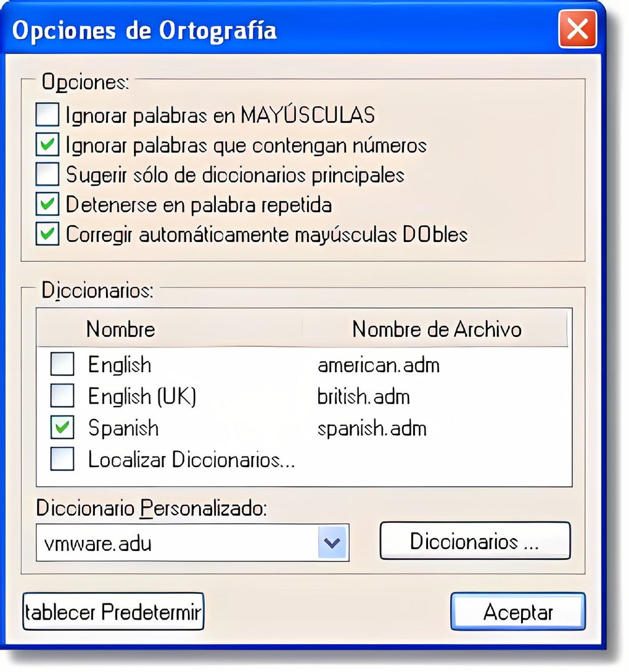This screenshot has height=672, width=629.
Task: Click the 'Diccionarios ...' button
Action: tap(475, 541)
